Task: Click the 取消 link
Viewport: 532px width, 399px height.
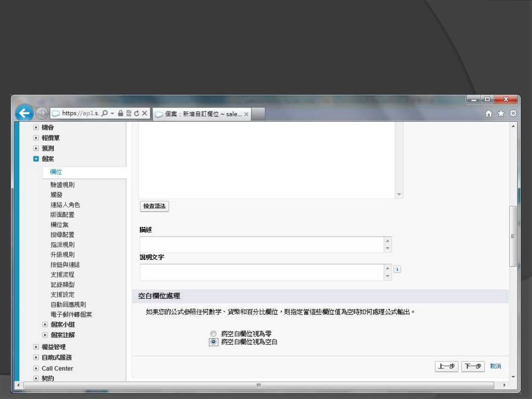Action: pos(495,366)
